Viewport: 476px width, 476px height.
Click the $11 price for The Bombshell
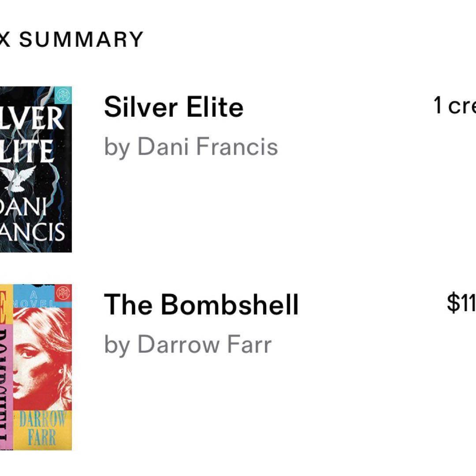click(x=461, y=302)
